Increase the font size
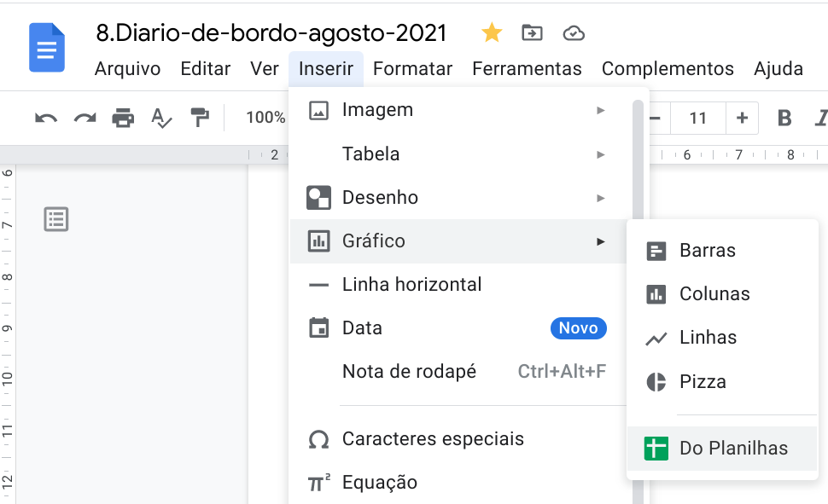The height and width of the screenshot is (504, 828). click(x=742, y=118)
